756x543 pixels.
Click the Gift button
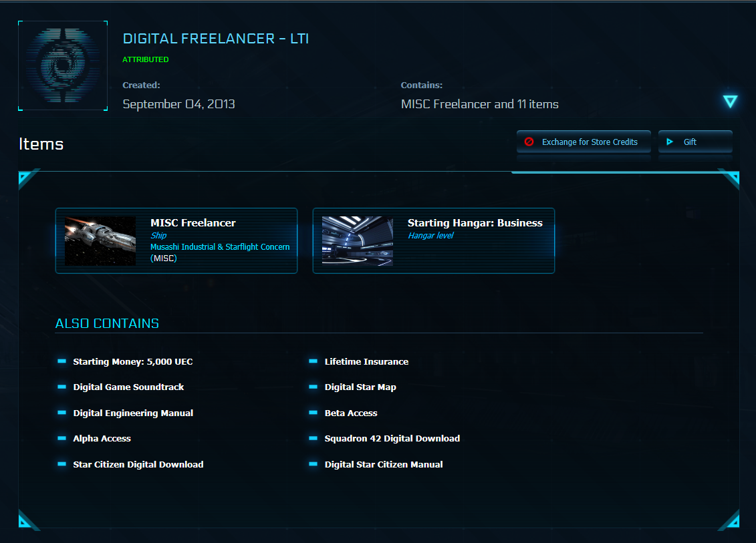[x=695, y=142]
